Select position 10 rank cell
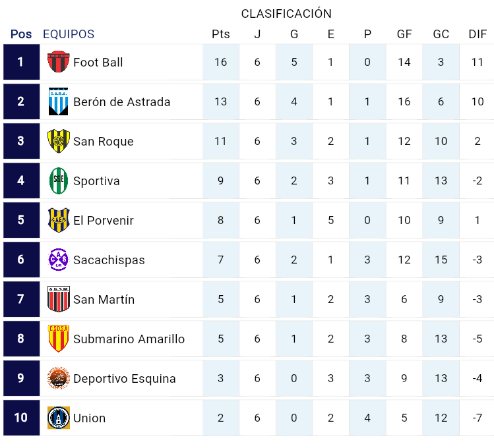The image size is (494, 448). click(21, 418)
